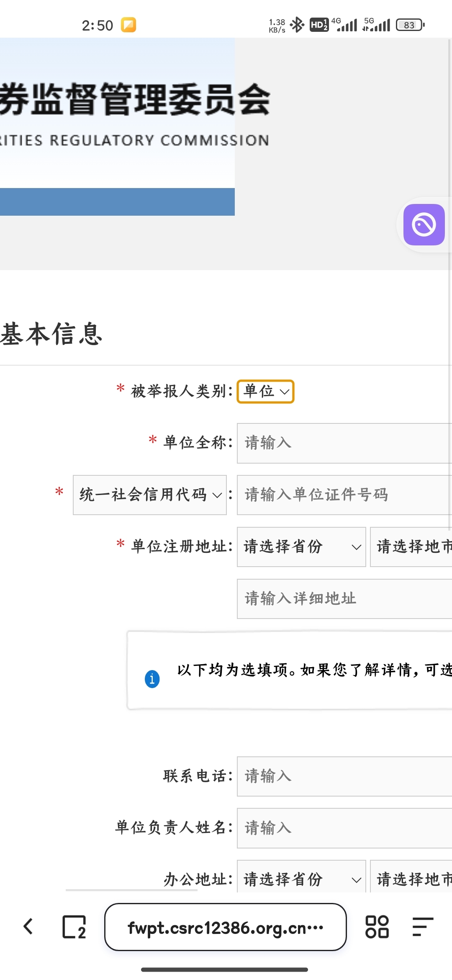
Task: Open the browser menu lines icon
Action: point(423,926)
